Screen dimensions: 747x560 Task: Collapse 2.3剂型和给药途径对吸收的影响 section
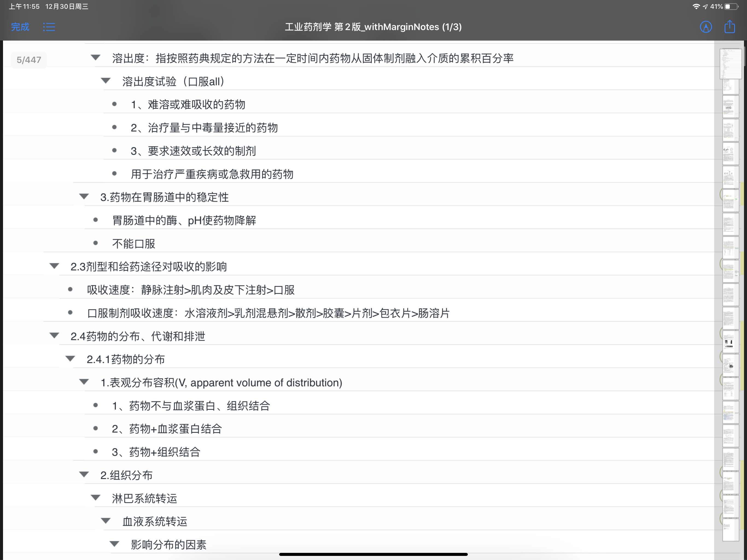[x=54, y=266]
